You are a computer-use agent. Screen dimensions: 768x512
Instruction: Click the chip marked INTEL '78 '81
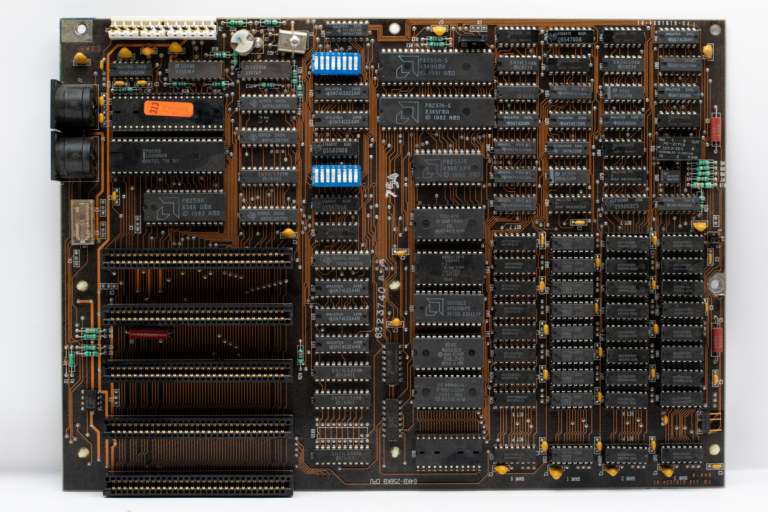click(x=167, y=156)
